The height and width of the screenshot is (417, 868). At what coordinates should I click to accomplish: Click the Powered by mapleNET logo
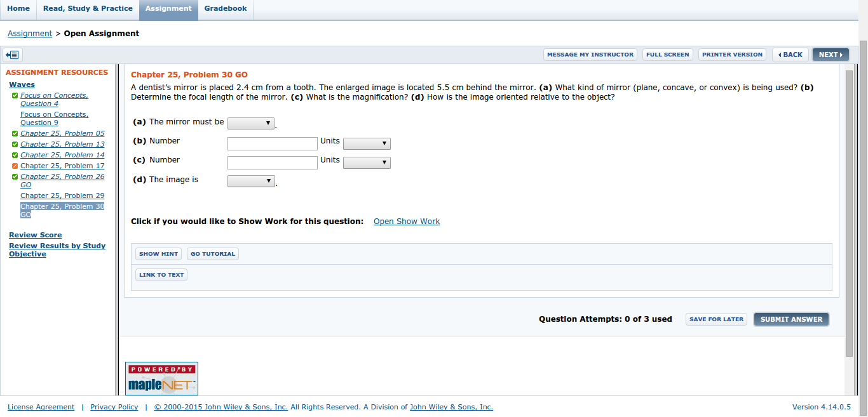(161, 378)
